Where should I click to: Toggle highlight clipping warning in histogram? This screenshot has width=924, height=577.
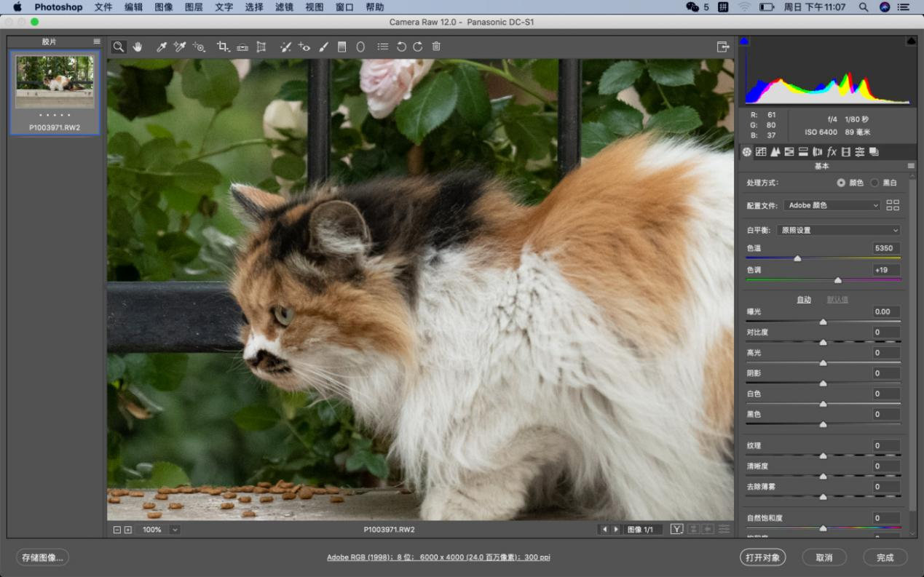pos(911,41)
